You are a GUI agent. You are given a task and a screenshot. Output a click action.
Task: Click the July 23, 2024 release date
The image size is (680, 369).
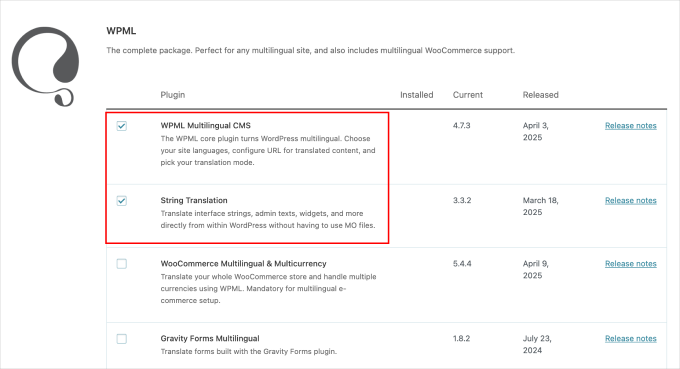(x=537, y=344)
